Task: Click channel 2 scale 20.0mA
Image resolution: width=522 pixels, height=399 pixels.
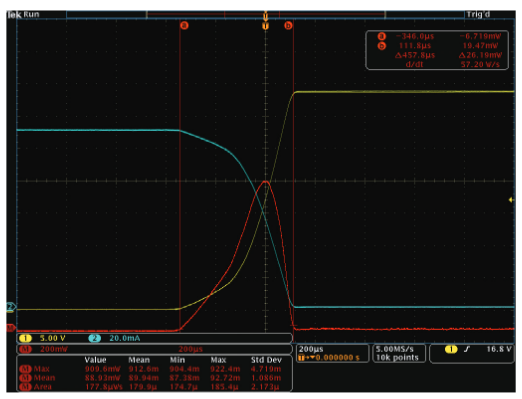Action: point(125,338)
